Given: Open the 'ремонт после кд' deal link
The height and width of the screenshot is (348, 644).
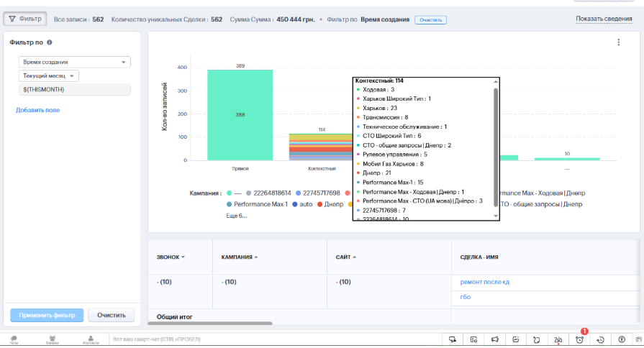Looking at the screenshot, I should coord(485,282).
